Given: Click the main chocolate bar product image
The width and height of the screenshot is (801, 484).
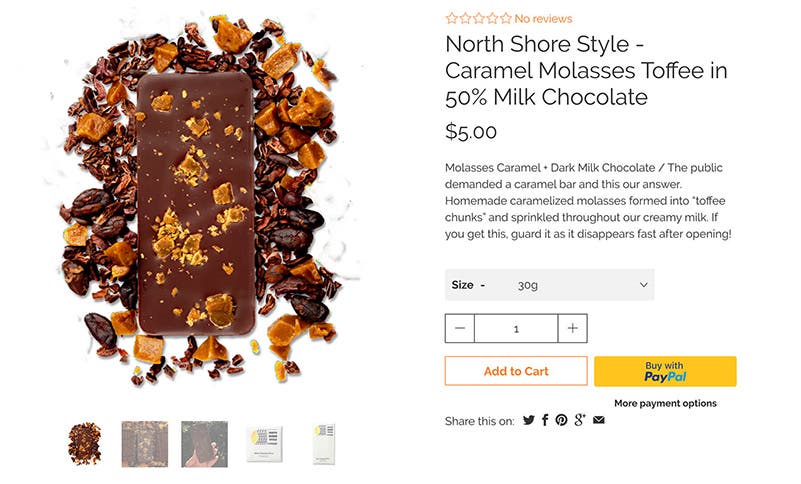Looking at the screenshot, I should [196, 205].
